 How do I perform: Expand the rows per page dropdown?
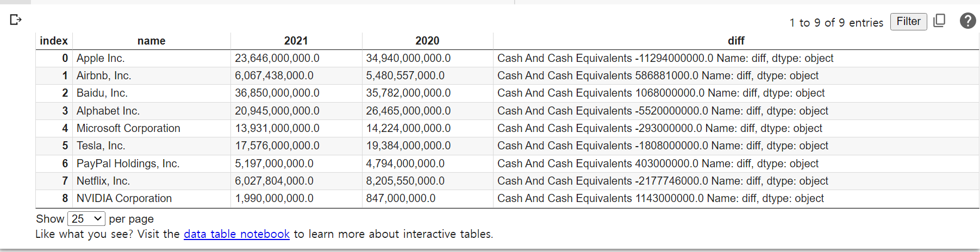86,219
